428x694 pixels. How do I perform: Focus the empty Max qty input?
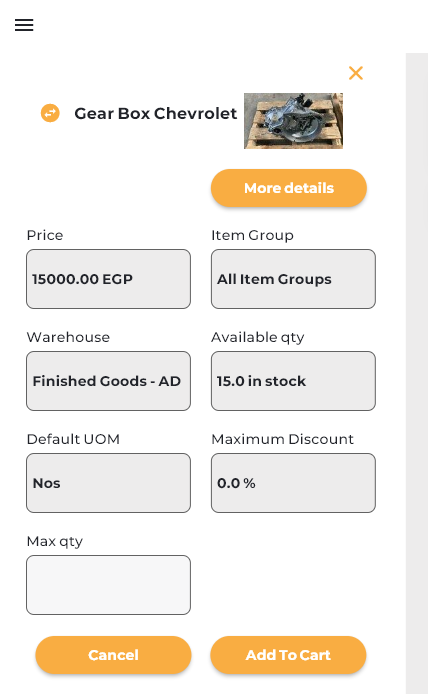108,585
